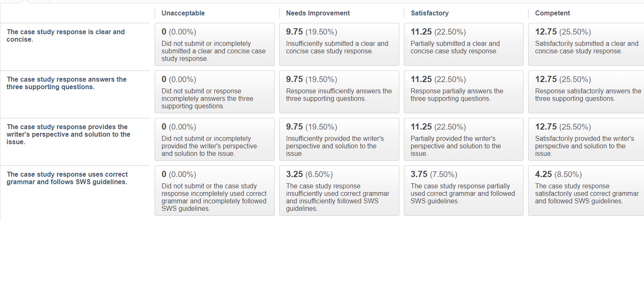Select Competent 4.25 for grammar criterion
644x300 pixels.
[x=586, y=190]
